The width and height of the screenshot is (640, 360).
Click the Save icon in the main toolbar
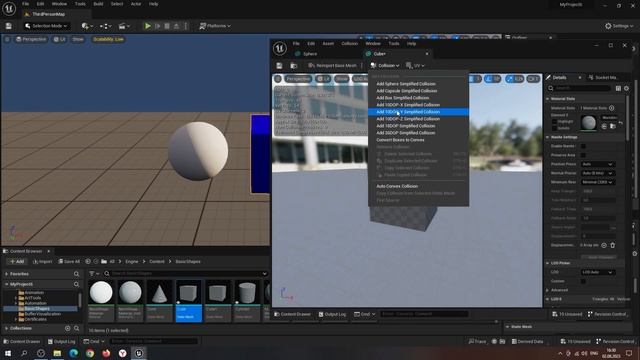coord(9,26)
